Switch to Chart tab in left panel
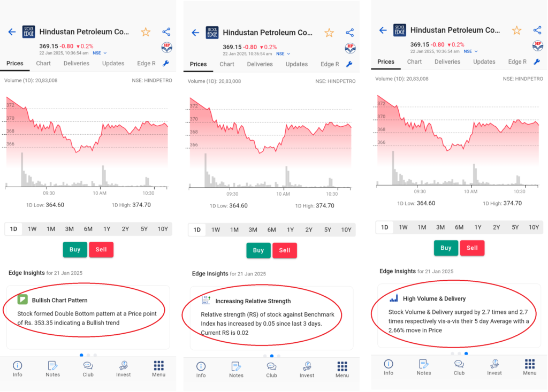This screenshot has width=548, height=392. pos(43,63)
